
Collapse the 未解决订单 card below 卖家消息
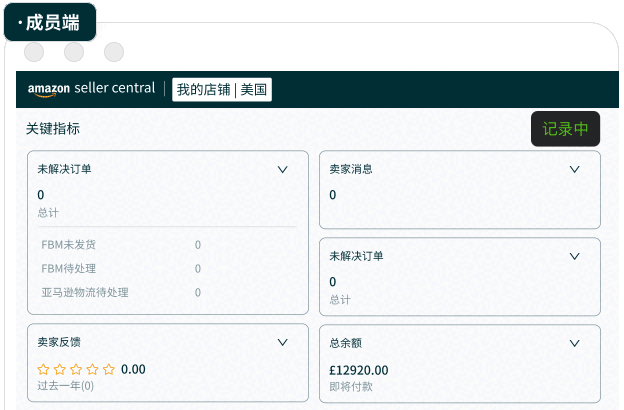pos(574,256)
